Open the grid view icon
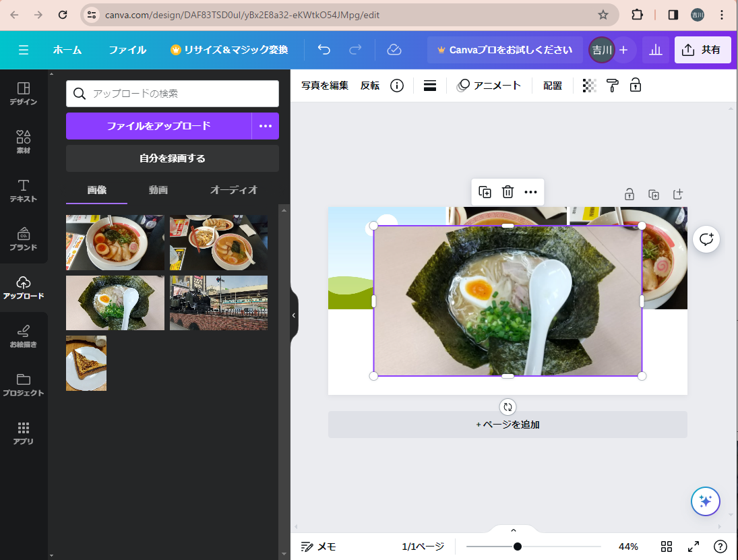This screenshot has height=560, width=738. pyautogui.click(x=667, y=547)
